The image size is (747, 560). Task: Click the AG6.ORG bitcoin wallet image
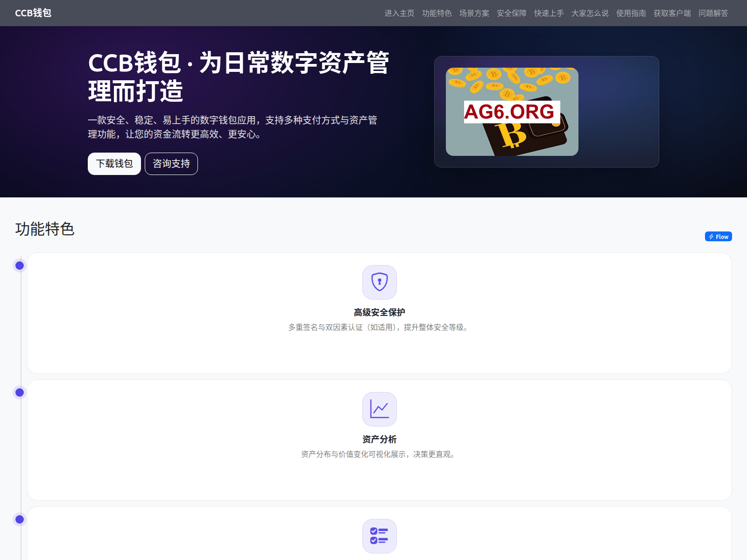point(512,112)
